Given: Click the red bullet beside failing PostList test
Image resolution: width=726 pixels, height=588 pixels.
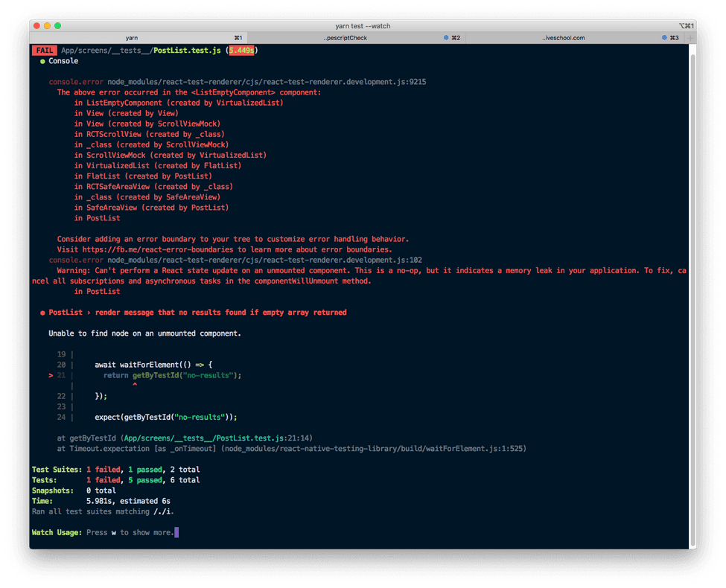Looking at the screenshot, I should [42, 312].
